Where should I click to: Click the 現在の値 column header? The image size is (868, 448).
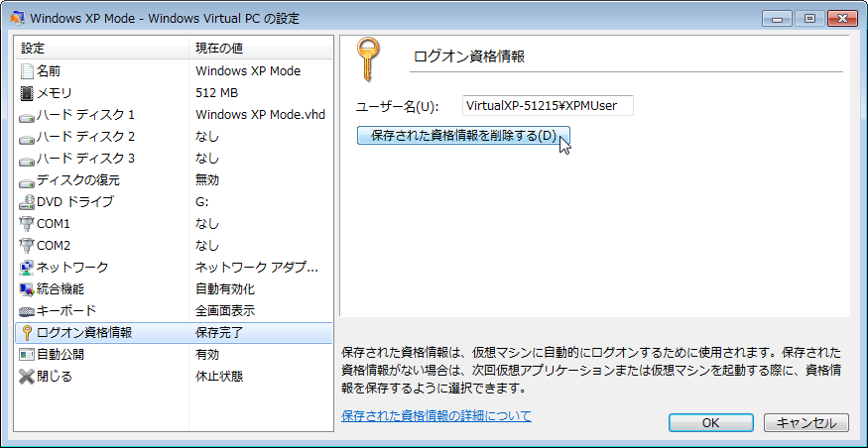click(261, 49)
